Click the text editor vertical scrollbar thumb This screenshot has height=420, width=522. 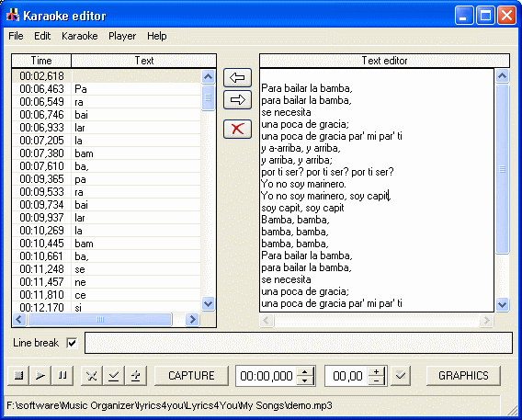(502, 169)
